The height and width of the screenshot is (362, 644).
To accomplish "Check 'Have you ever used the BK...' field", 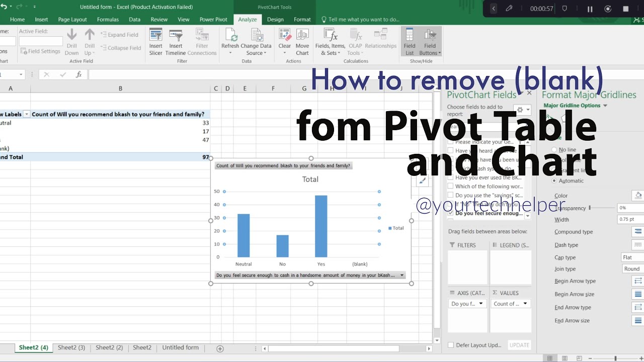I will click(451, 177).
